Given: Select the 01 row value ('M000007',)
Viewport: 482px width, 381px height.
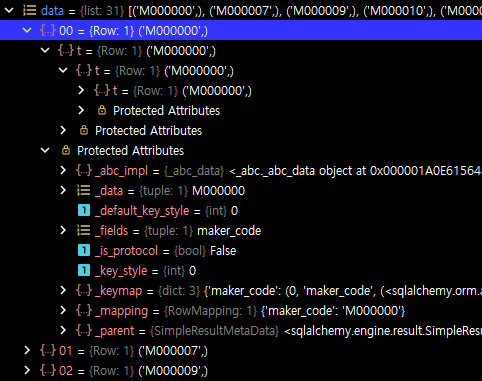Looking at the screenshot, I should [173, 351].
